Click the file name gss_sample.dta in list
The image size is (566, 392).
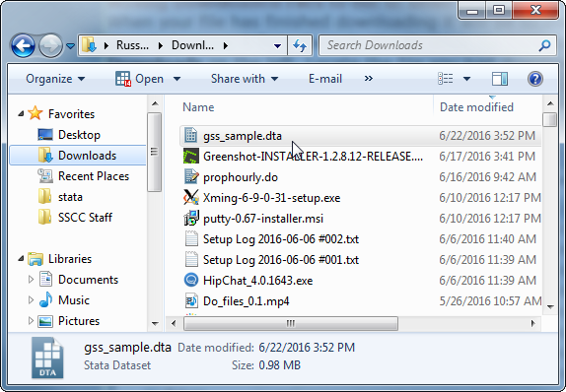point(243,136)
